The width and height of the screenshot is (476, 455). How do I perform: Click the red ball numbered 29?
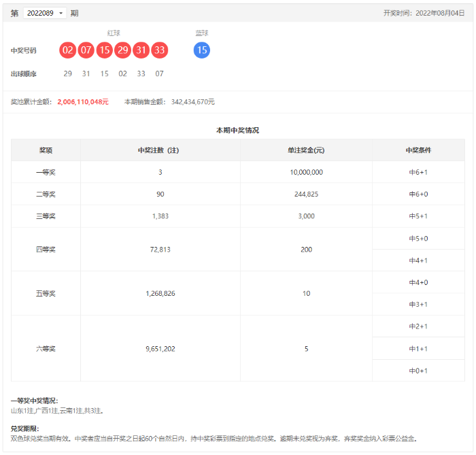pyautogui.click(x=122, y=50)
